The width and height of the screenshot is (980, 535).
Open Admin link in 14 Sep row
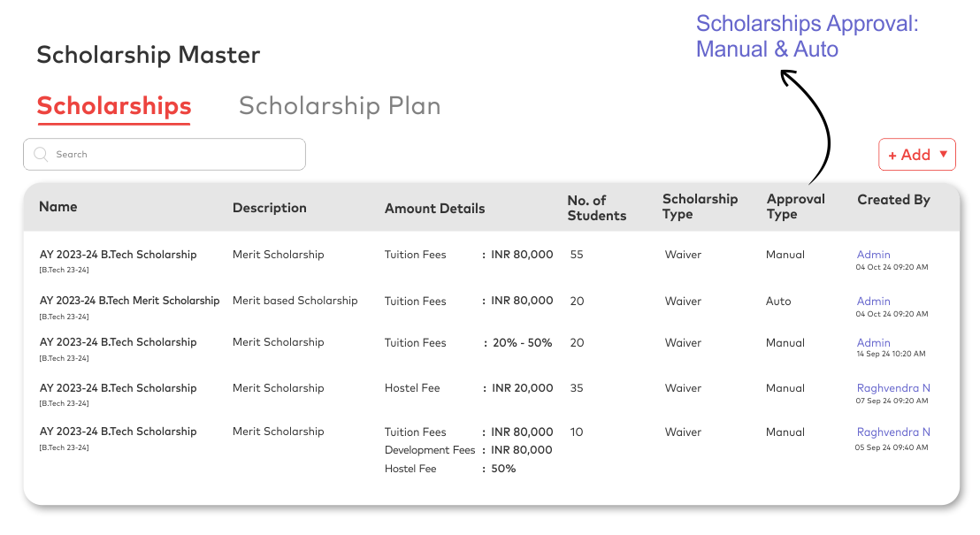(874, 343)
